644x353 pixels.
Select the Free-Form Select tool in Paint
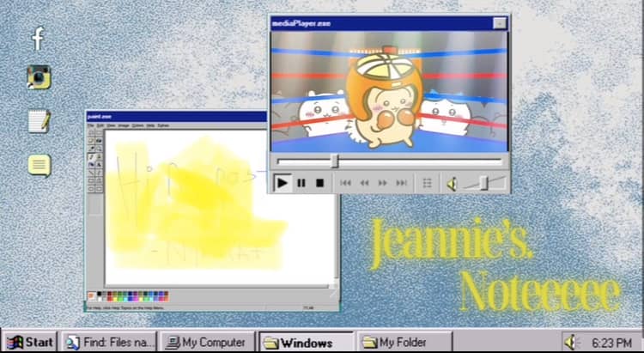tap(91, 133)
